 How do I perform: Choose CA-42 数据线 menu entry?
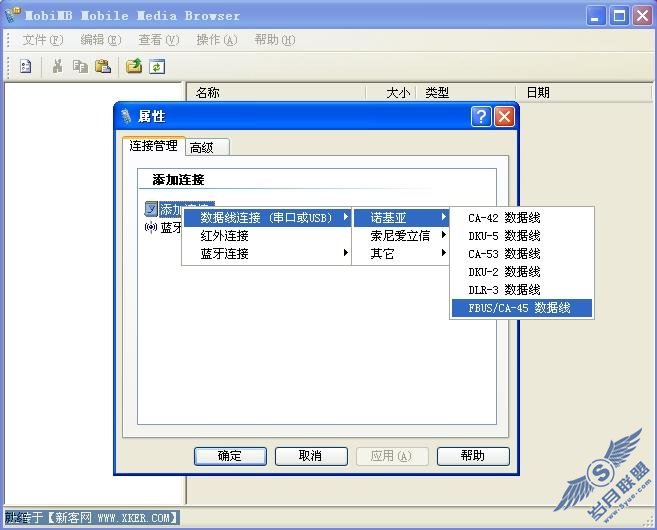pos(522,218)
